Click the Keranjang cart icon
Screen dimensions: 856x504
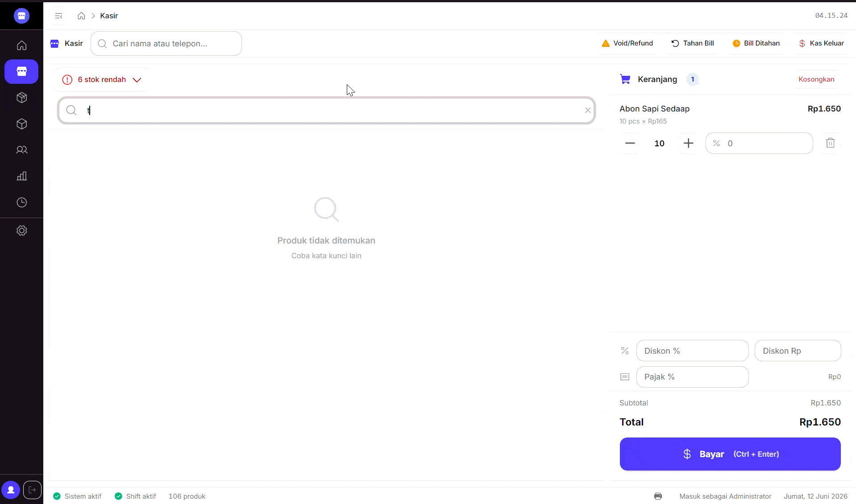(625, 79)
